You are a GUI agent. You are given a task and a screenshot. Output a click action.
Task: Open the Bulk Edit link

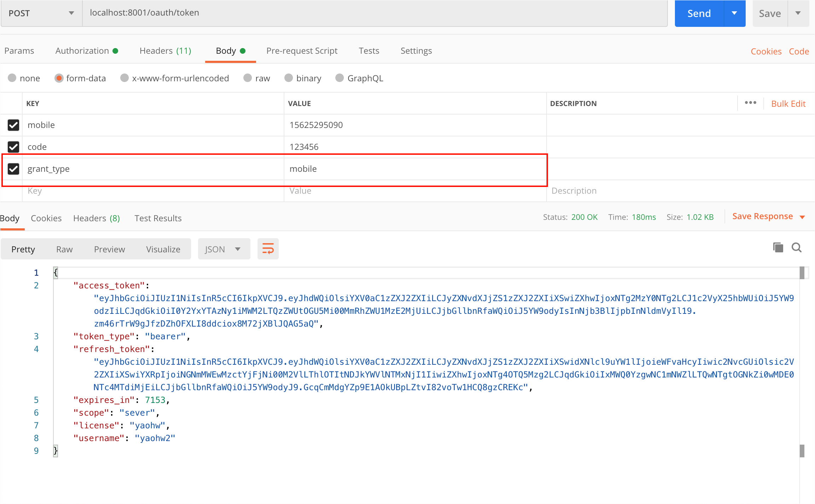coord(788,104)
